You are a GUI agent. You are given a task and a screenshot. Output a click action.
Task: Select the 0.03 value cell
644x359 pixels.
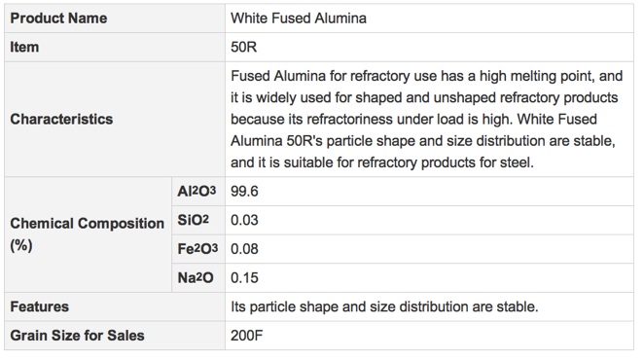click(429, 220)
